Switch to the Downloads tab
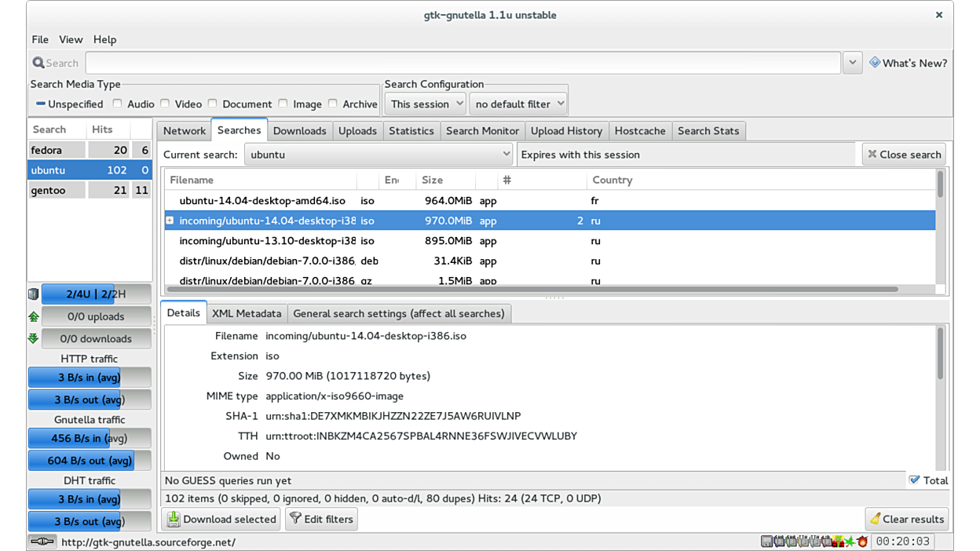The height and width of the screenshot is (551, 980). [x=299, y=131]
